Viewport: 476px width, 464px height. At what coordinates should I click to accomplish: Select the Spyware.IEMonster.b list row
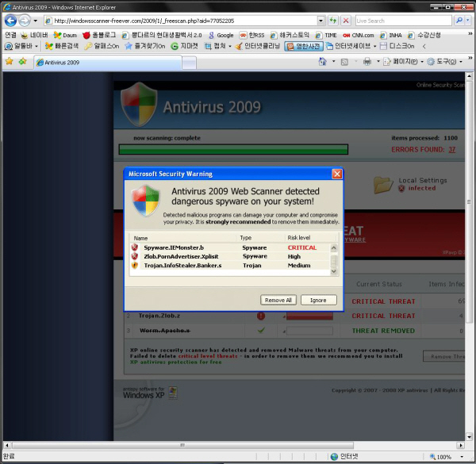coord(230,247)
